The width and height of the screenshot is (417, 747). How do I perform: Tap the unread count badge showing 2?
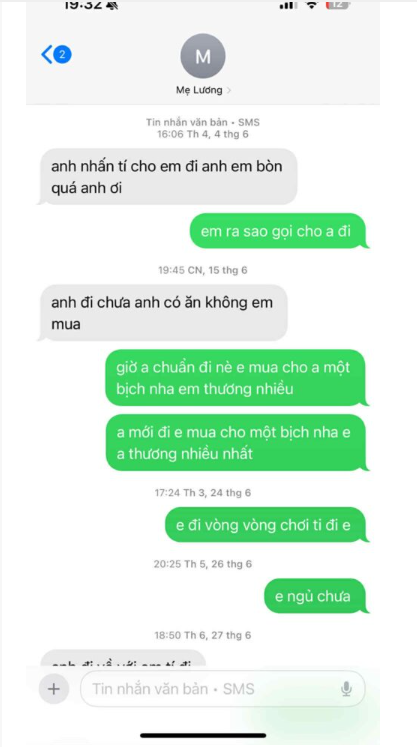[62, 54]
